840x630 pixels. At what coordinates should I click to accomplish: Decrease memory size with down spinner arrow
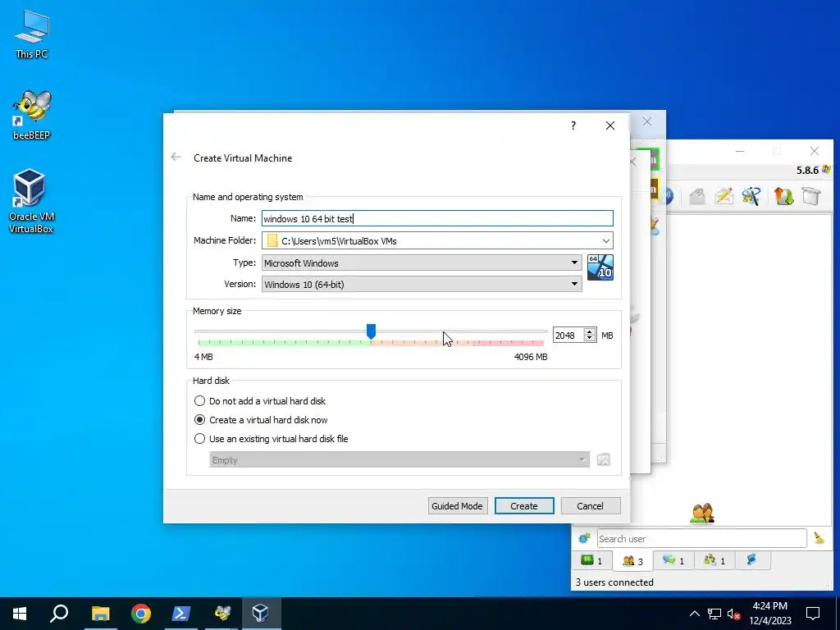pos(590,339)
